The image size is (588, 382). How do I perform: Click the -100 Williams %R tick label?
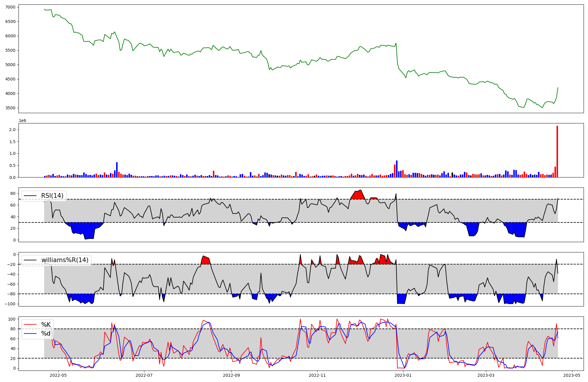pos(10,304)
